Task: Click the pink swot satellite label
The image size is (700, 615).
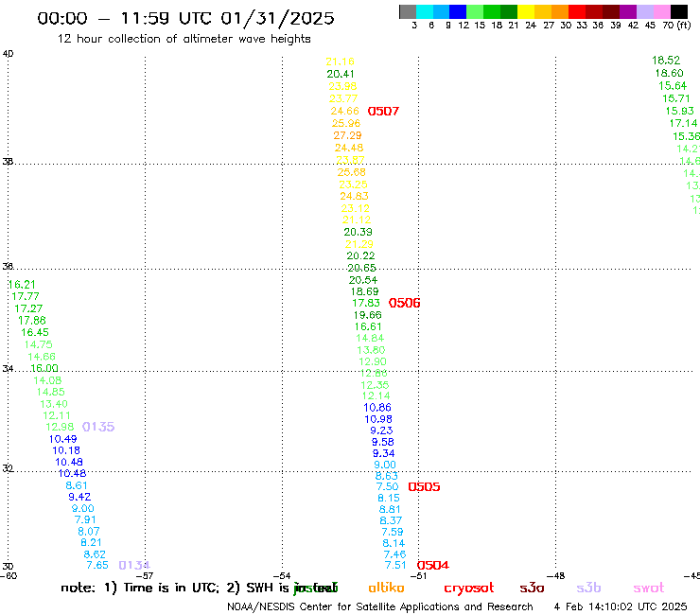Action: point(648,589)
